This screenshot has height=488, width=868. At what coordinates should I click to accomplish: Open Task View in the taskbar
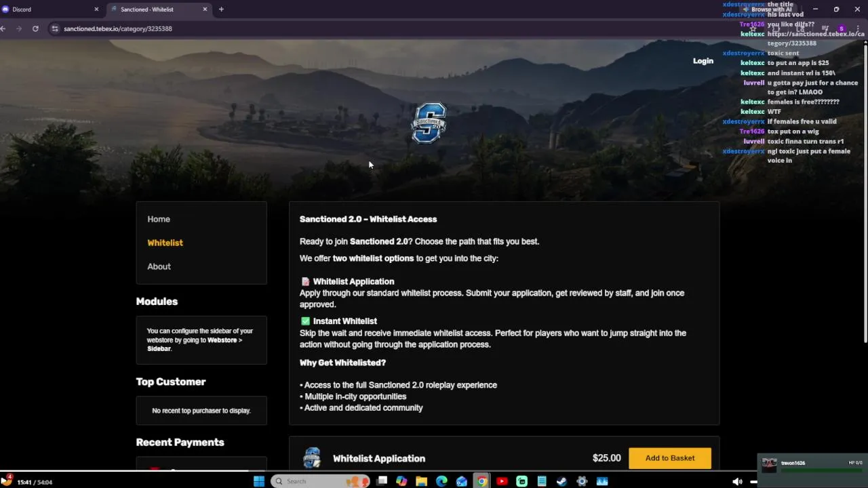click(x=382, y=481)
